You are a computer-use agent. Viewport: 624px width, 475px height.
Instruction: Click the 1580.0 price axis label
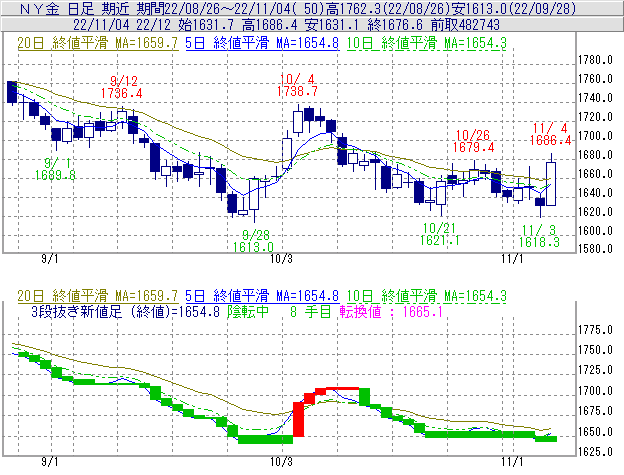click(595, 249)
